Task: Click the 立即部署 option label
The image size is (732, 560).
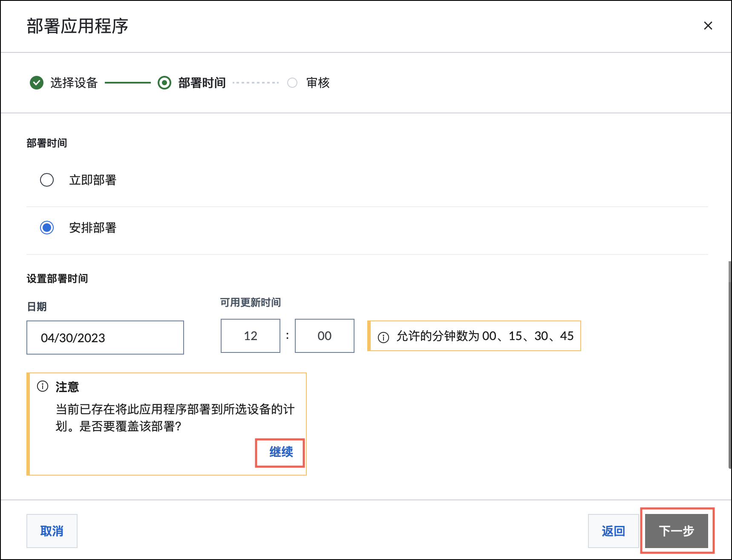Action: pos(93,180)
